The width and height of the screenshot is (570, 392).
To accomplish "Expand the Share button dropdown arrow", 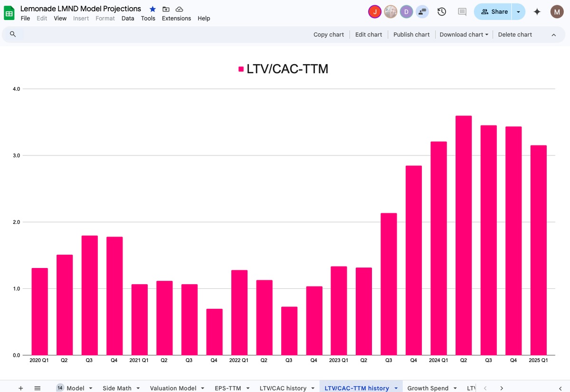I will (x=518, y=12).
